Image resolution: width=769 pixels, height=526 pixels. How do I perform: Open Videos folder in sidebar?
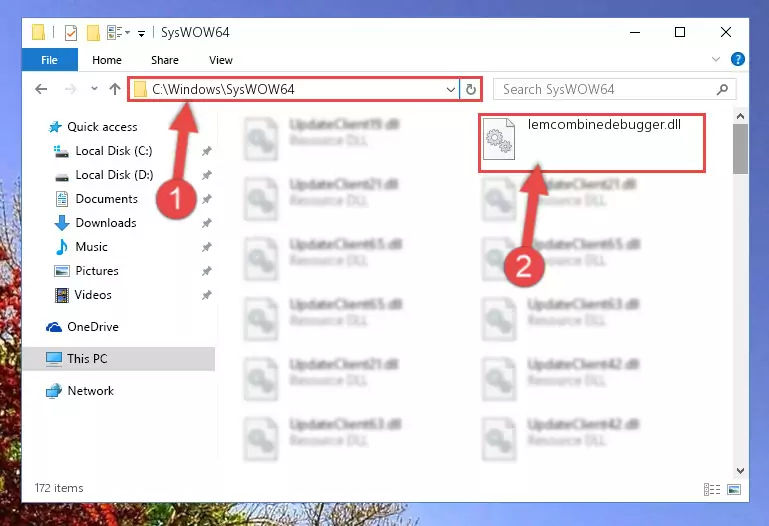[83, 295]
